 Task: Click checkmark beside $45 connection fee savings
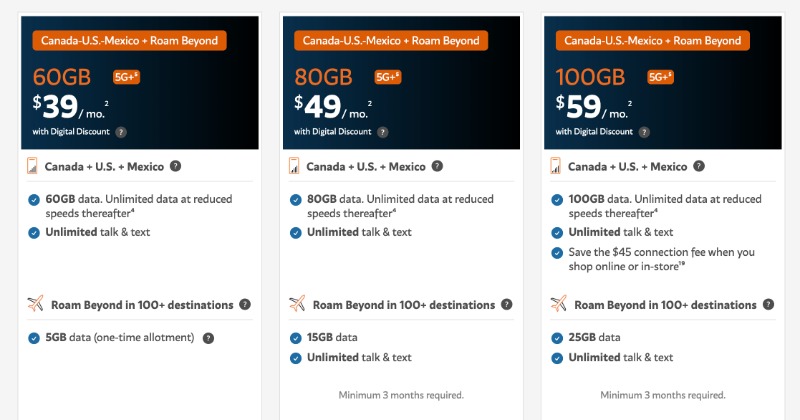pyautogui.click(x=557, y=253)
